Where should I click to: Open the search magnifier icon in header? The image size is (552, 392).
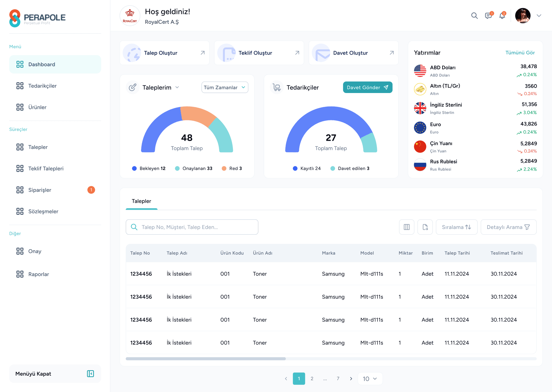[474, 16]
